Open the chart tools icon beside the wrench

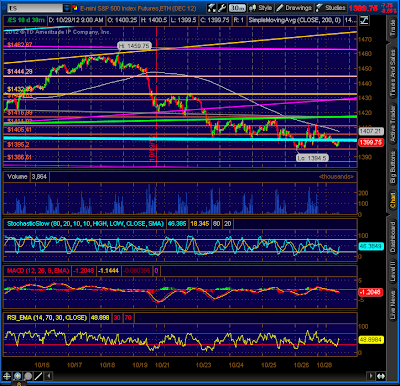click(x=211, y=8)
